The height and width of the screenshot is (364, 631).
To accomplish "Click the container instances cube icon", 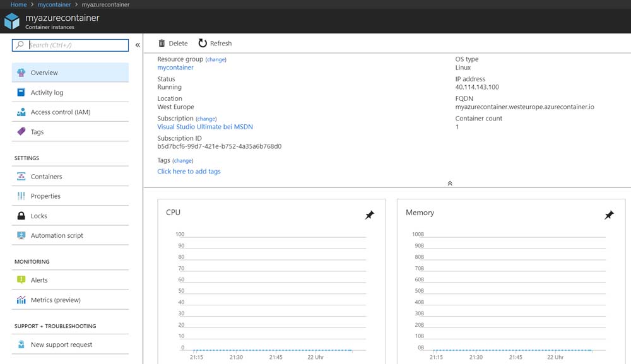I will 12,21.
